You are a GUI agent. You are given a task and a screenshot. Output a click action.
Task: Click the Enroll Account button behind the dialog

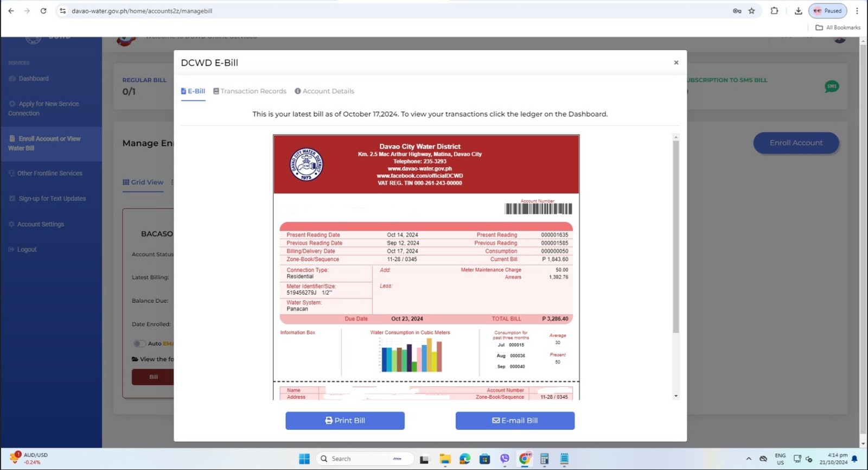coord(796,143)
